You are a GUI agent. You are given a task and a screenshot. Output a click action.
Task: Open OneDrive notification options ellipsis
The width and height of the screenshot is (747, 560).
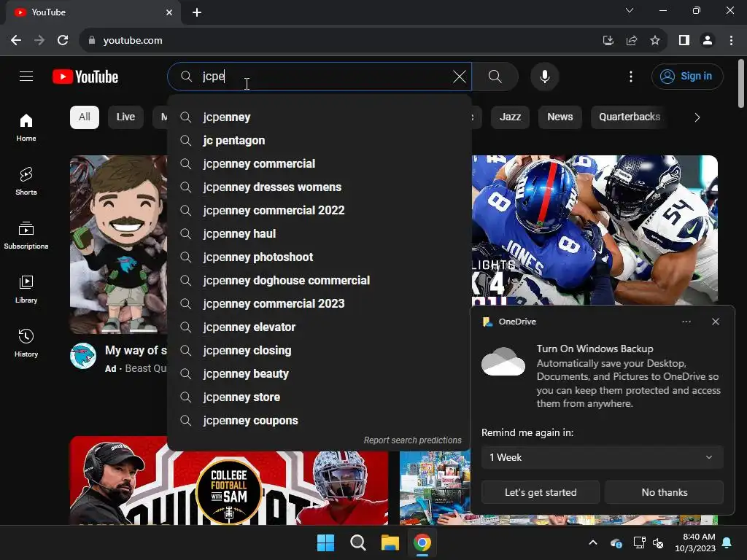coord(686,322)
